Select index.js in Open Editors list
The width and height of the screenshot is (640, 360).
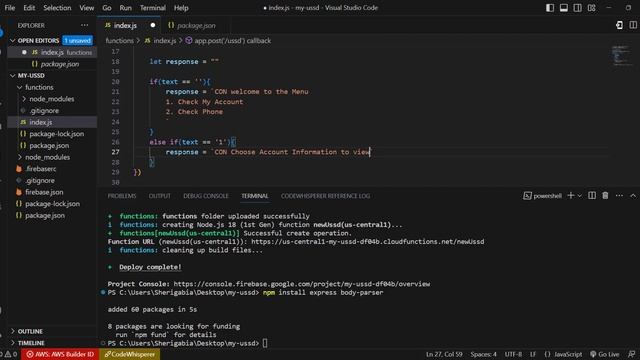52,52
